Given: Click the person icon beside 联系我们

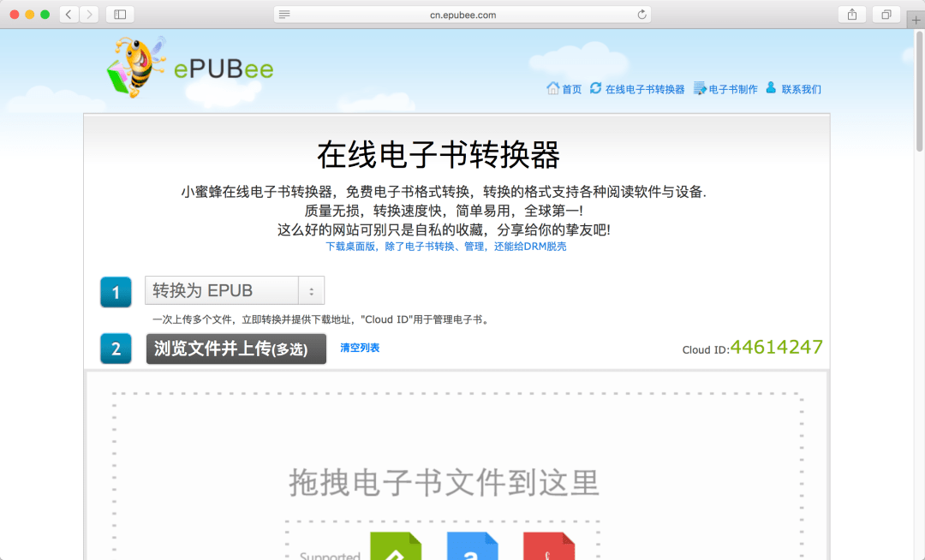Looking at the screenshot, I should coord(771,88).
